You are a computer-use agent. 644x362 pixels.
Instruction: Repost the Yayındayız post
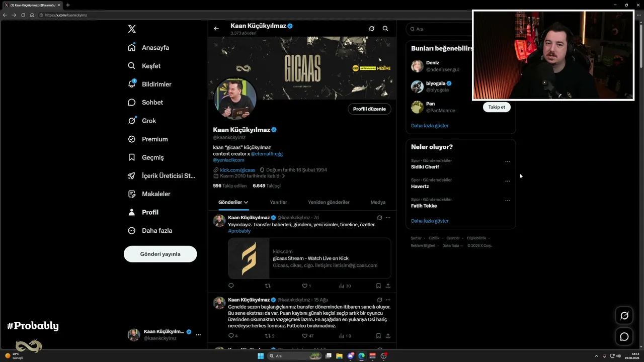(268, 286)
